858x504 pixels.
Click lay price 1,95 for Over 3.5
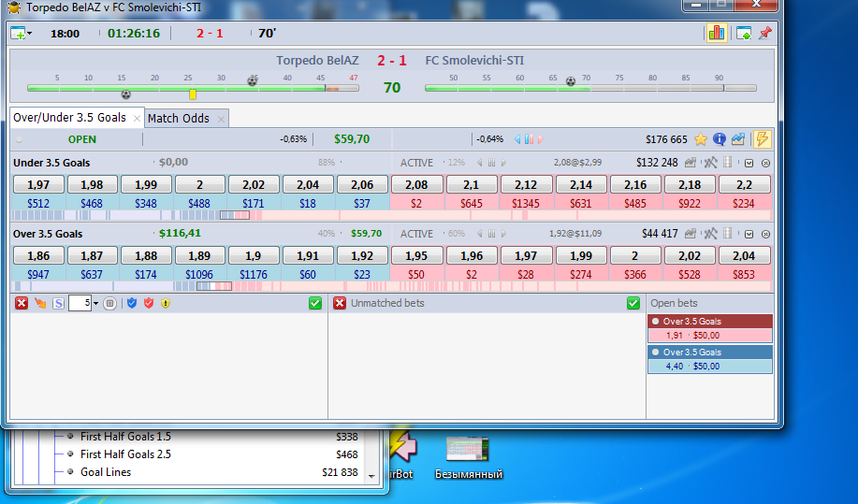tap(416, 256)
